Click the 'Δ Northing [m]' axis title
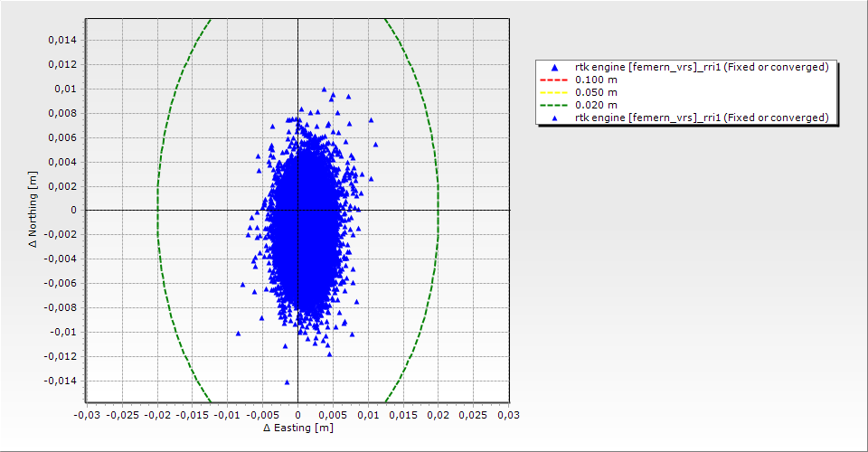 click(x=34, y=210)
